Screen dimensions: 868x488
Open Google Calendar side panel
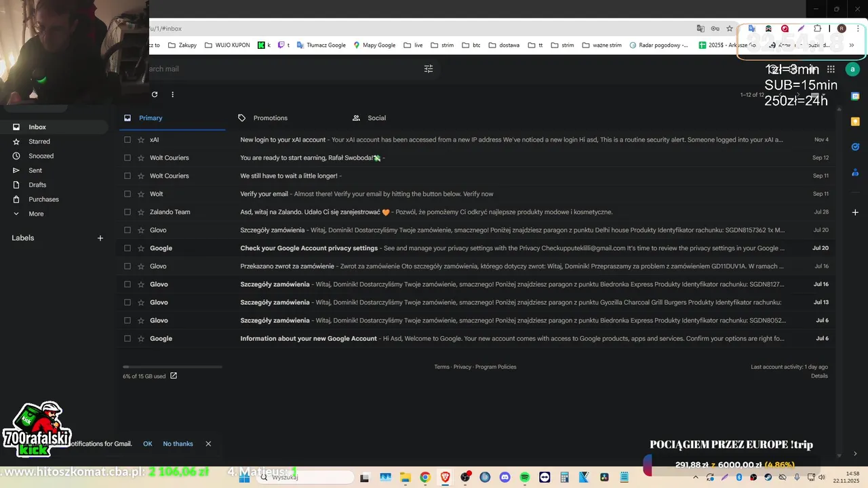tap(855, 96)
